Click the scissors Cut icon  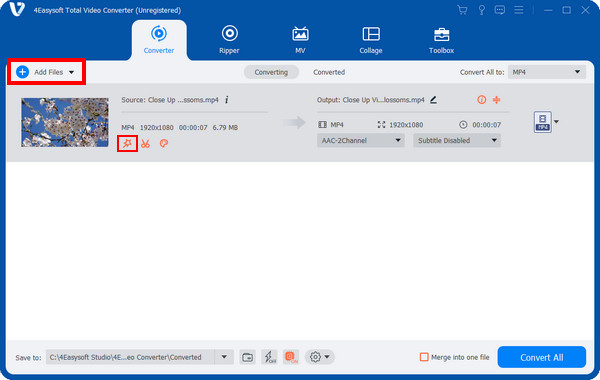[145, 144]
